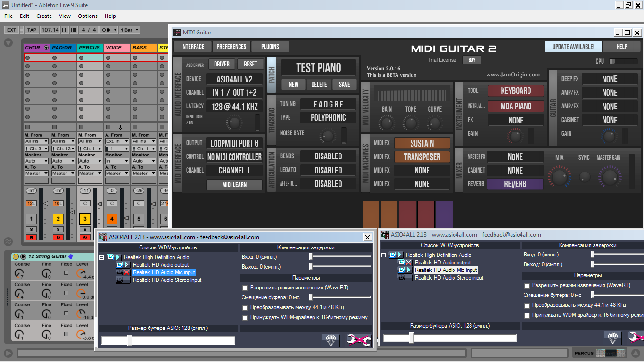Image resolution: width=644 pixels, height=362 pixels.
Task: Click power icon of Realtek High Definition Audio, left ASIO4ALL
Action: click(110, 257)
